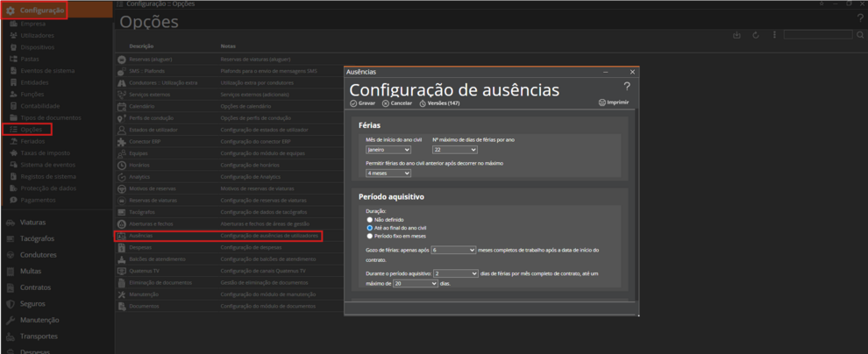The image size is (868, 354).
Task: Open the '4 meses' dropdown
Action: pos(388,173)
